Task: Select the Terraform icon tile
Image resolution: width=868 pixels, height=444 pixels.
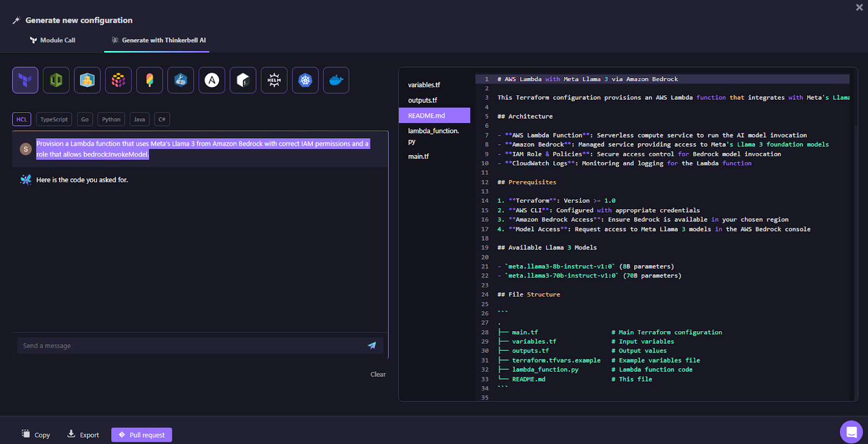Action: [x=25, y=80]
